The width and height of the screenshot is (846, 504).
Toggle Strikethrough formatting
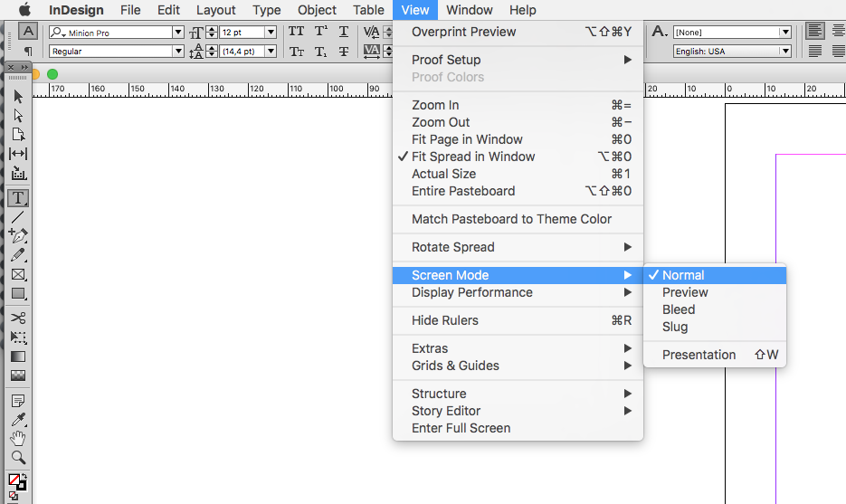click(x=344, y=52)
